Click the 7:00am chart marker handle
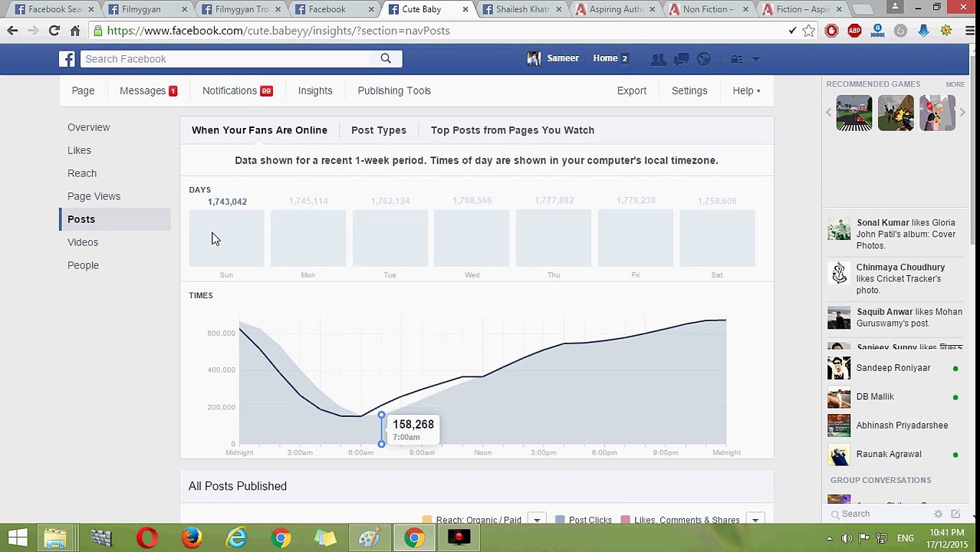This screenshot has width=980, height=552. (x=381, y=416)
